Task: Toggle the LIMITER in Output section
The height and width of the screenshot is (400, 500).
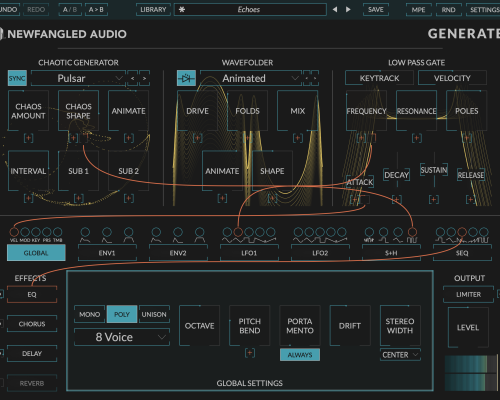Action: (468, 294)
